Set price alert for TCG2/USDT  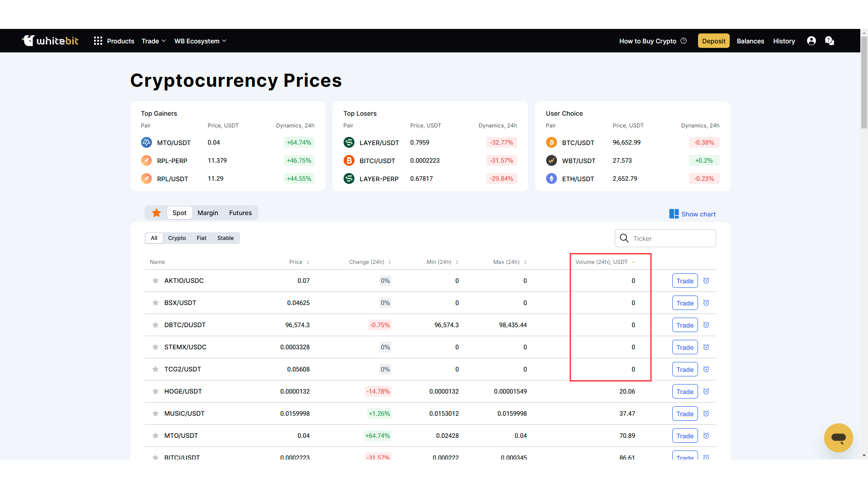706,369
